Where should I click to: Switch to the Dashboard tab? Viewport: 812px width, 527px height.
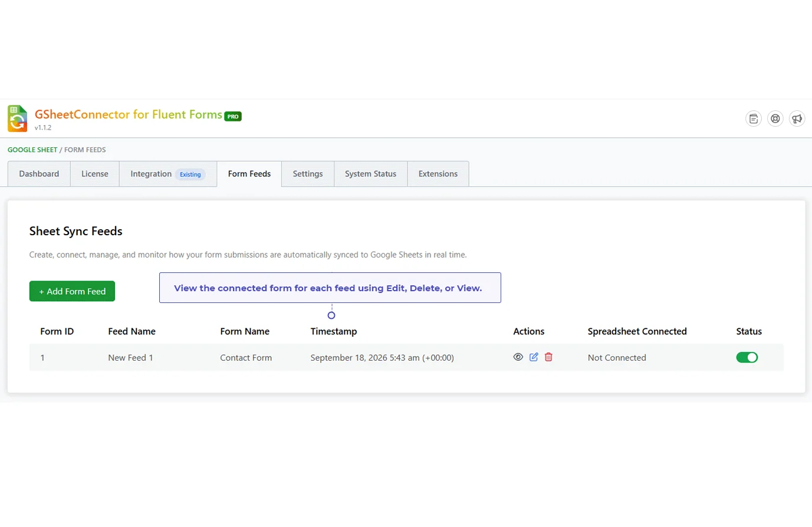[39, 174]
